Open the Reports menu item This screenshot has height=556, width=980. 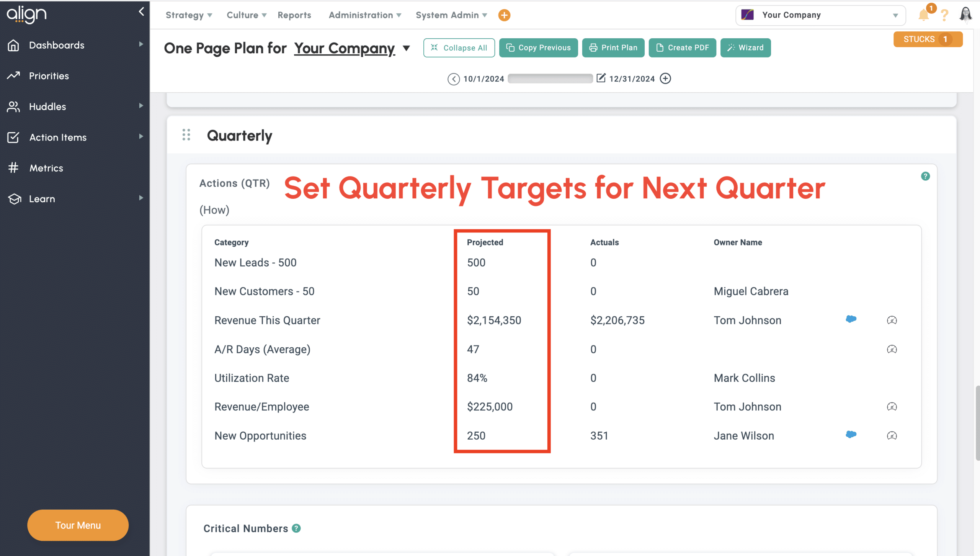(294, 15)
